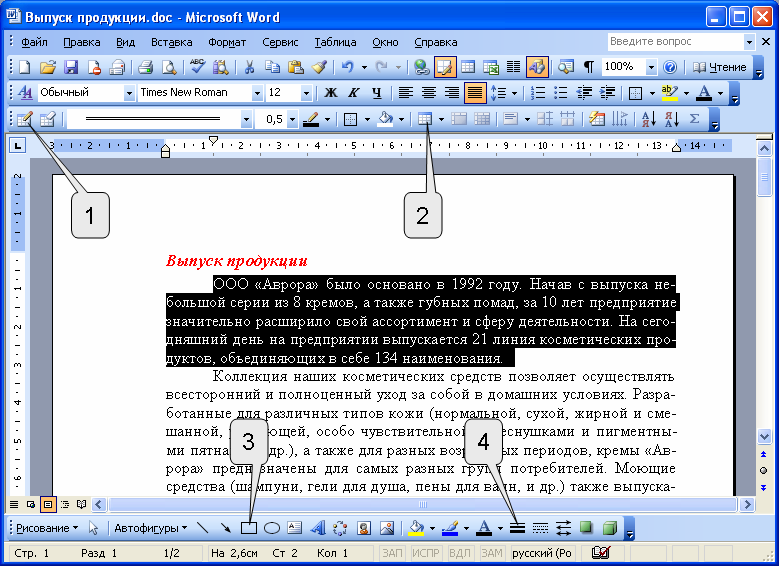Expand the Автофигуры menu
The height and width of the screenshot is (566, 779).
[151, 528]
